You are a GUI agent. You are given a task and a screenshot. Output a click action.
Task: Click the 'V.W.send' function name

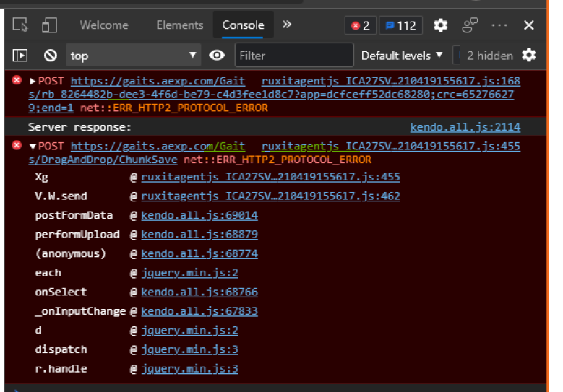[x=61, y=196]
